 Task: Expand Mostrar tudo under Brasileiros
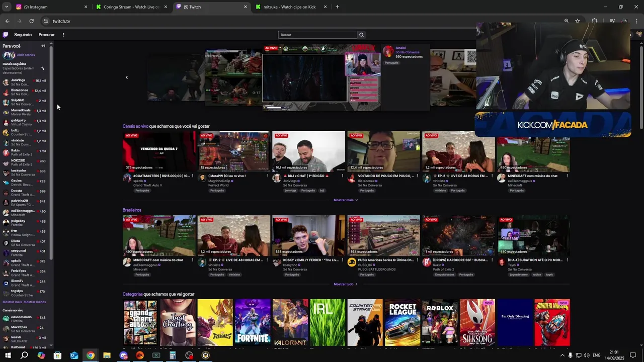click(346, 284)
